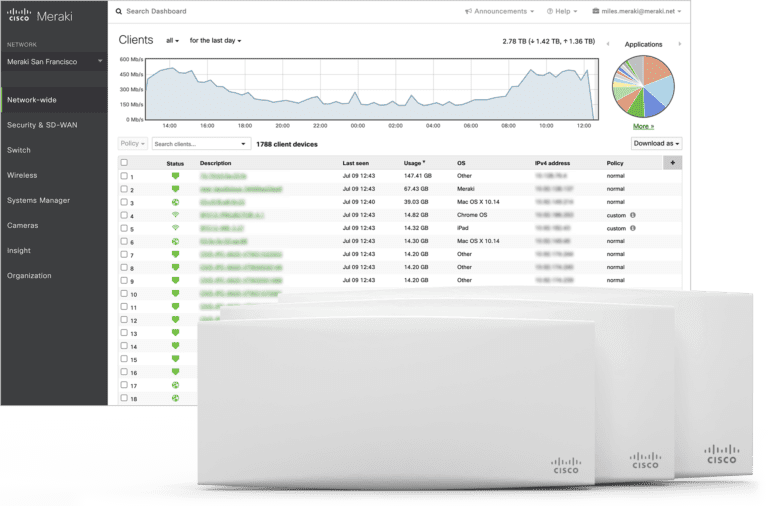
Task: Click next arrow beside Applications chart title
Action: 680,45
